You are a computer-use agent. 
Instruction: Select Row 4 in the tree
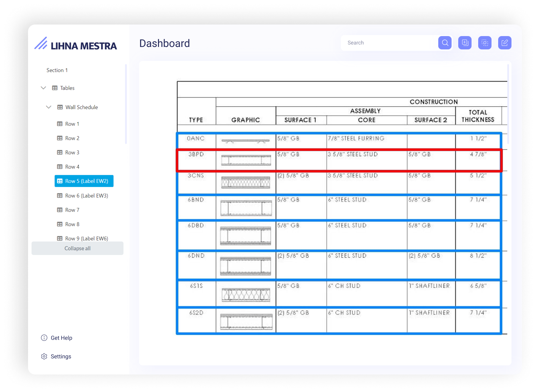pyautogui.click(x=72, y=167)
